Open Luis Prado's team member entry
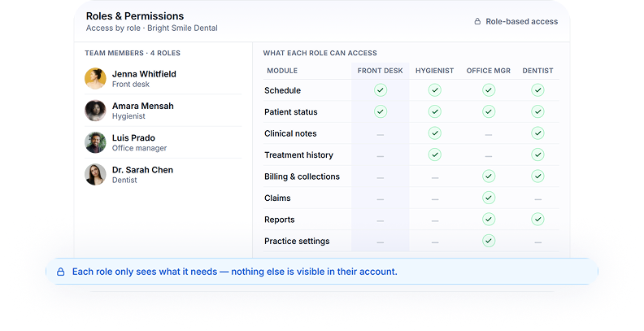644x331 pixels. click(163, 142)
